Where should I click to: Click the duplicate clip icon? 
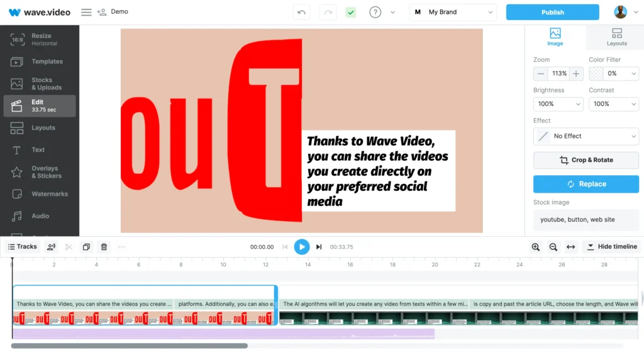(x=86, y=247)
